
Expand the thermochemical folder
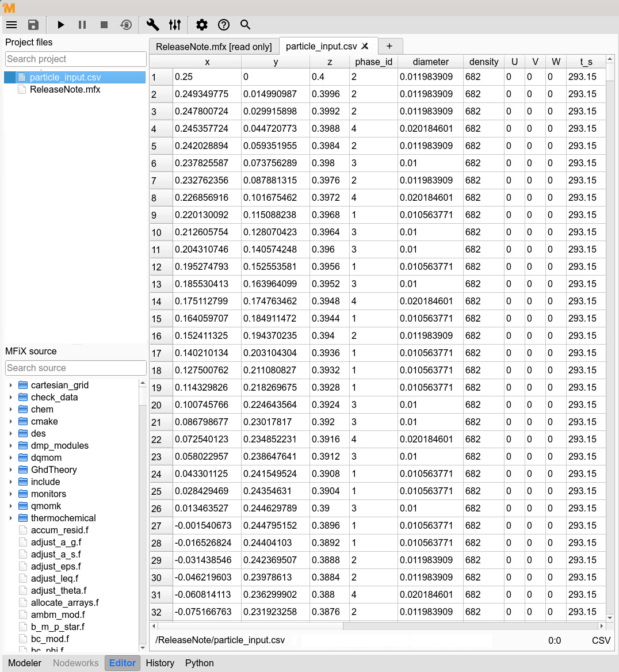11,518
